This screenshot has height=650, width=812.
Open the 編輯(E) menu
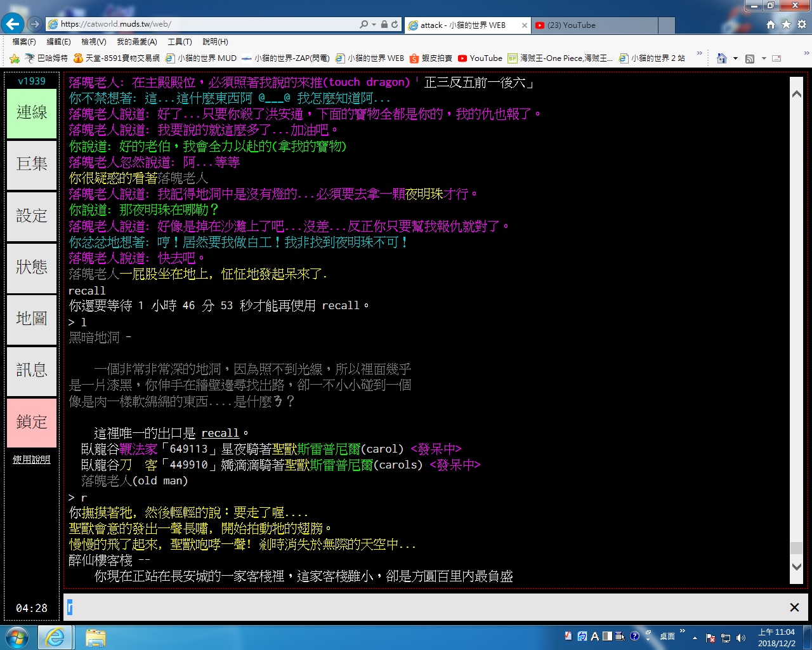pos(58,41)
